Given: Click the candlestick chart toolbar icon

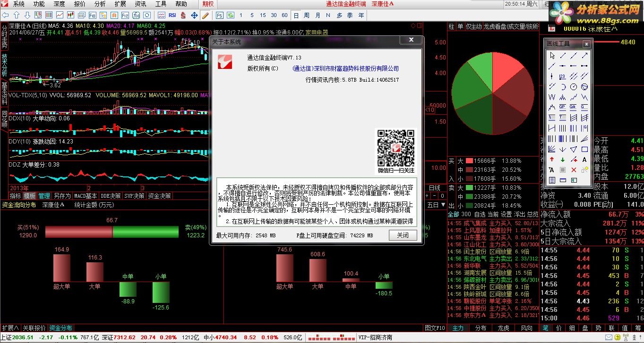Looking at the screenshot, I should tap(71, 15).
